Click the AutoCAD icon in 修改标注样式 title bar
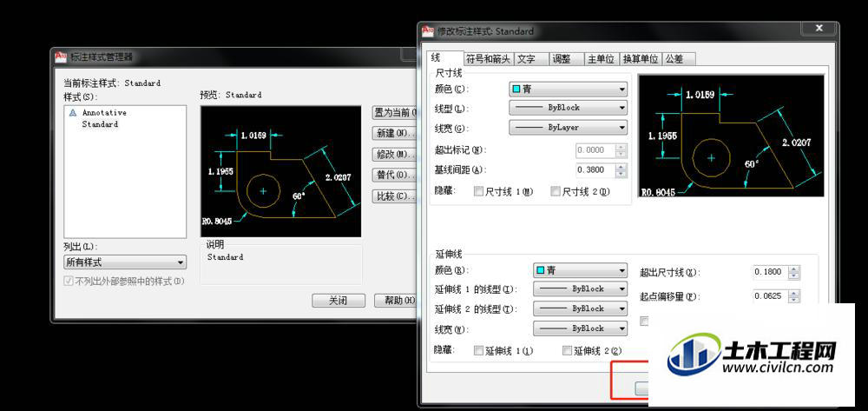The image size is (868, 411). pos(428,31)
